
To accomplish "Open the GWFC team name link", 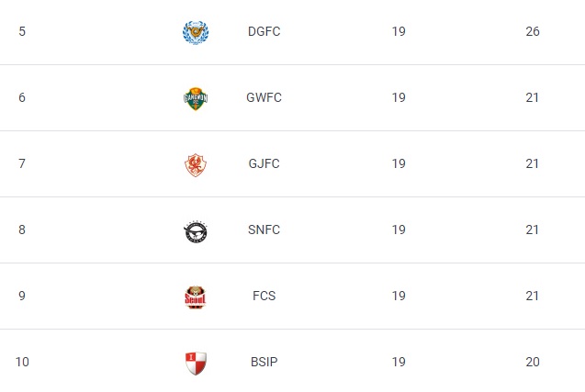I will (x=264, y=97).
